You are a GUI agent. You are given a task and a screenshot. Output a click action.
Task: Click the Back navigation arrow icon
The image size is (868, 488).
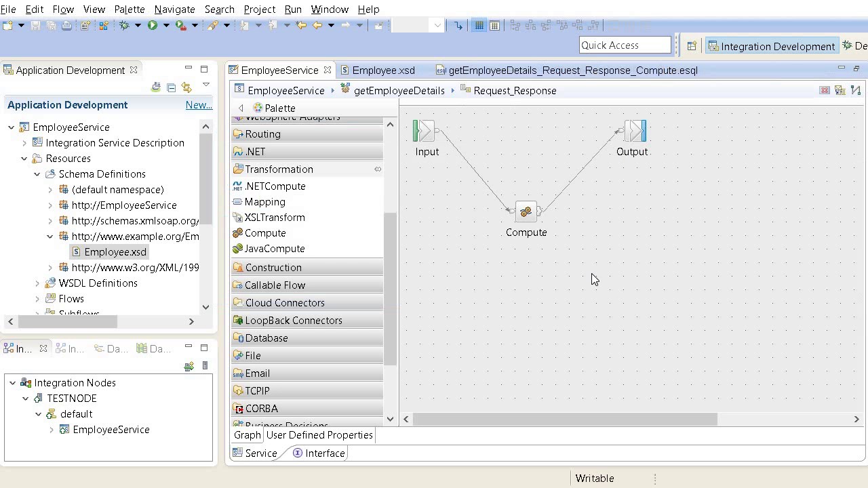[x=317, y=26]
